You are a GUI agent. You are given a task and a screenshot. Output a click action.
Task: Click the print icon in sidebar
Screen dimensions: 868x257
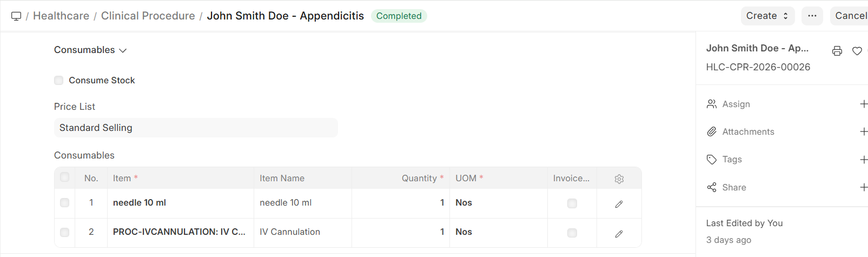point(837,51)
